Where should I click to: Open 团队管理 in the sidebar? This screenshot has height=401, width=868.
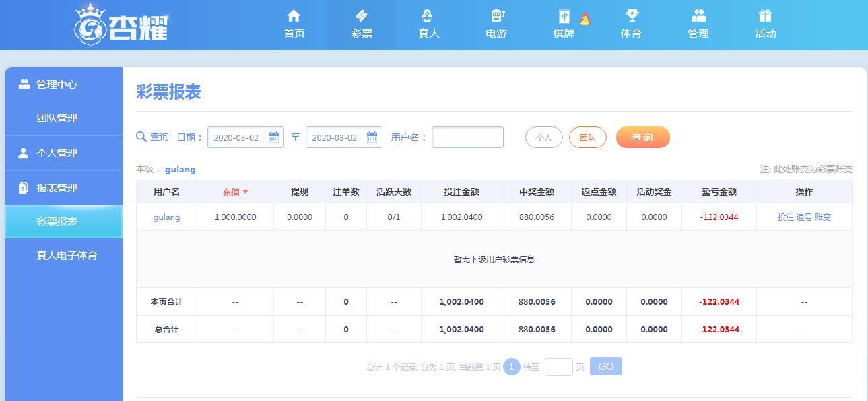(63, 118)
